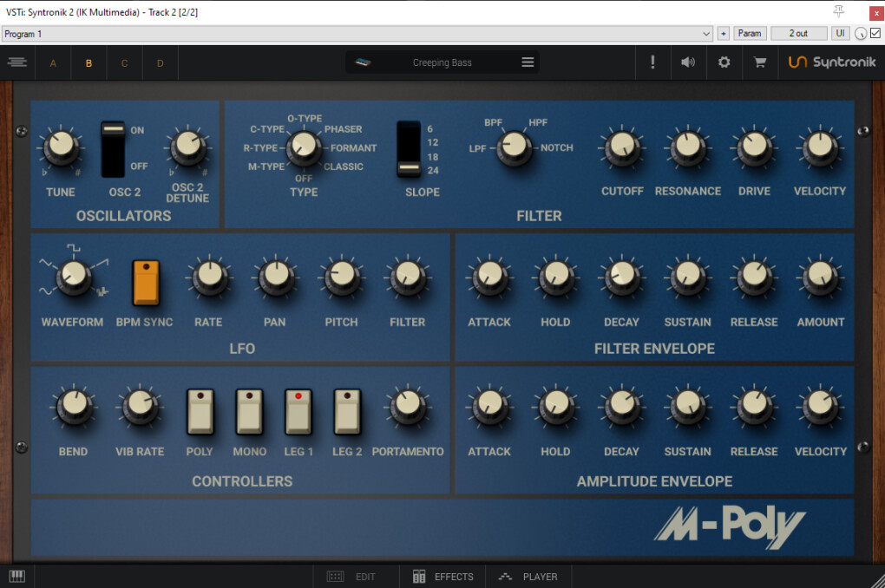Click the small dial icon beside UI
This screenshot has height=588, width=885.
click(861, 34)
